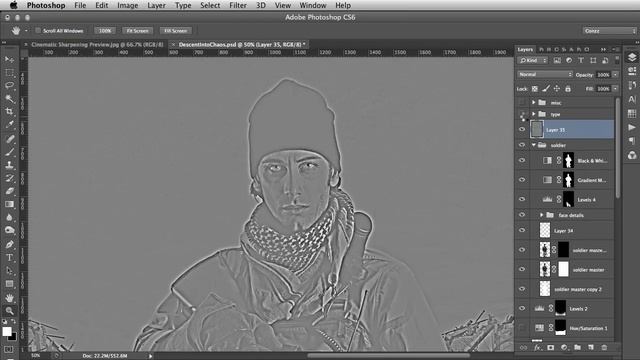
Task: Toggle visibility of Black & White layer
Action: pos(522,160)
